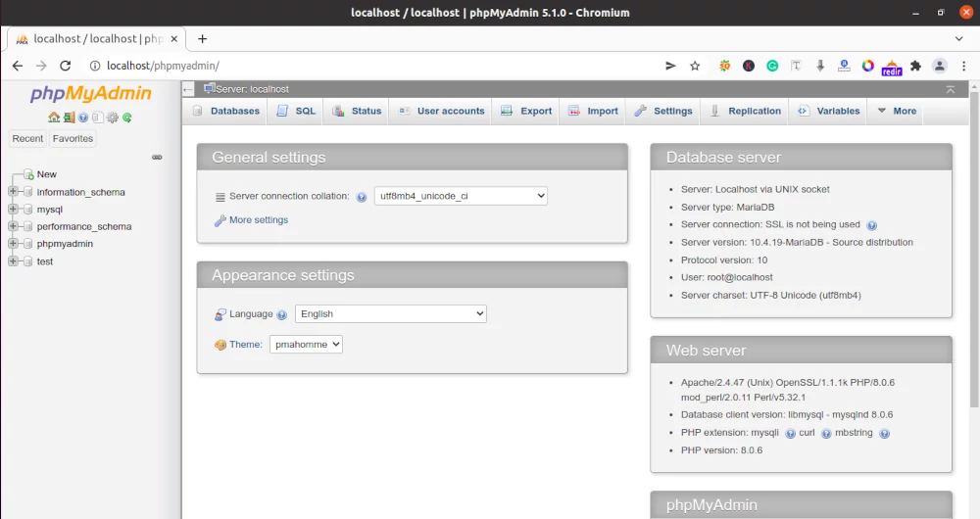Reload the page in Chromium

click(65, 66)
